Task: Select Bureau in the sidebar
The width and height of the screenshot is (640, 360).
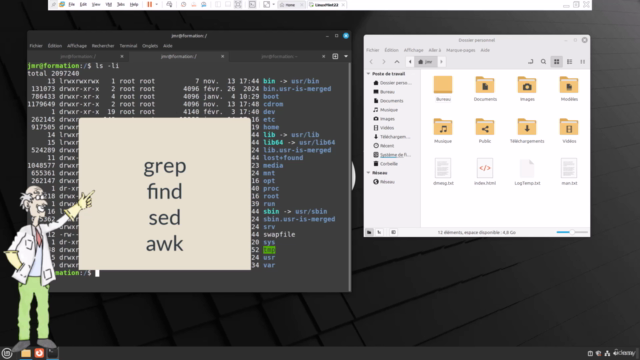Action: [x=384, y=92]
